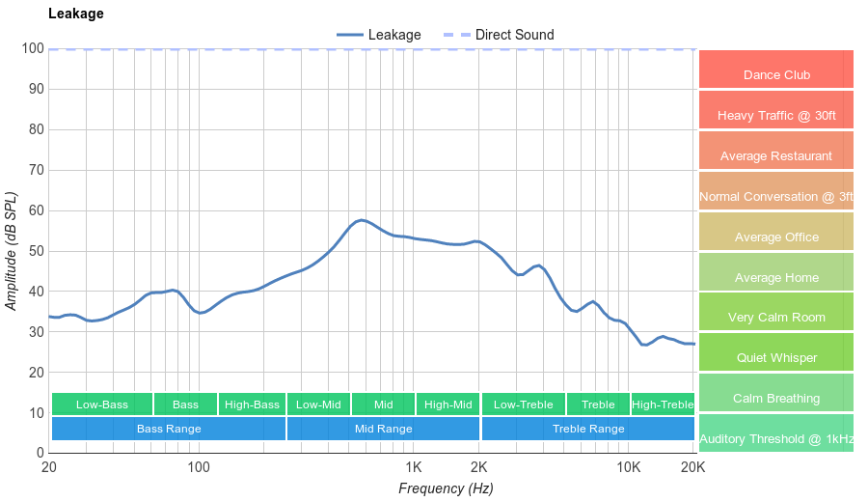The width and height of the screenshot is (868, 502).
Task: Click the Low-Mid band label
Action: pyautogui.click(x=318, y=404)
